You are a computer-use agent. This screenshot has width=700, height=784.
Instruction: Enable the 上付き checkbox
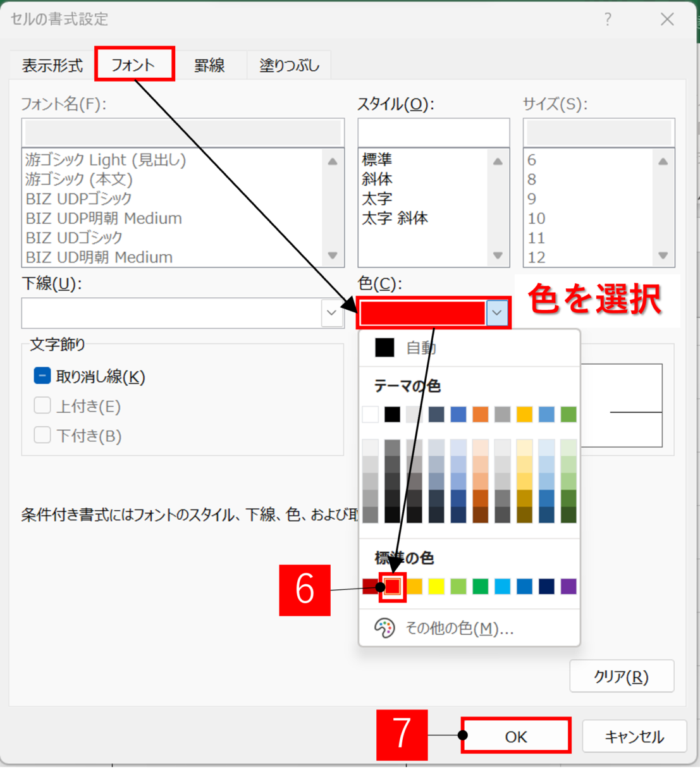pos(42,405)
